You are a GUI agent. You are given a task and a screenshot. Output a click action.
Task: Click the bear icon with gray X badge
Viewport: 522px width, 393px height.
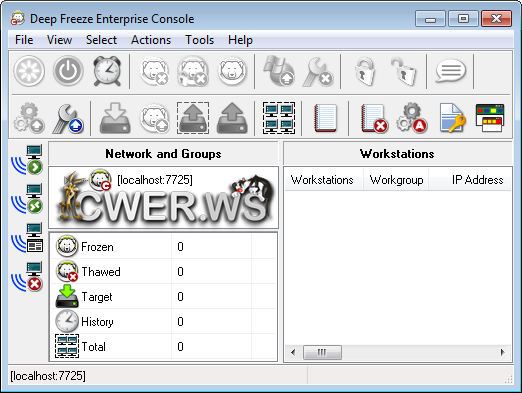(154, 71)
